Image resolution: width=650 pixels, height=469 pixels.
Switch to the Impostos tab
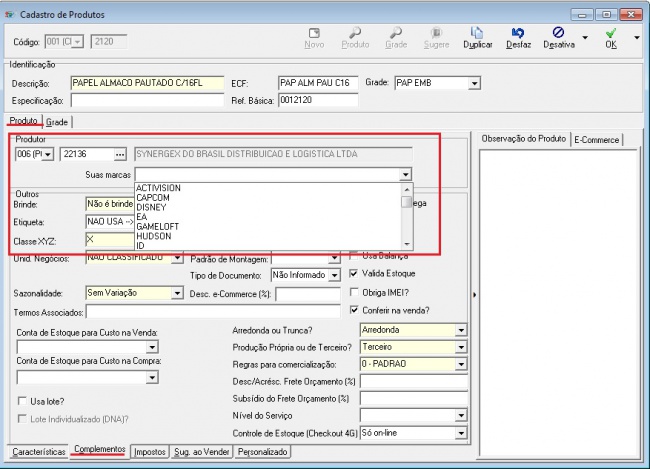click(150, 452)
